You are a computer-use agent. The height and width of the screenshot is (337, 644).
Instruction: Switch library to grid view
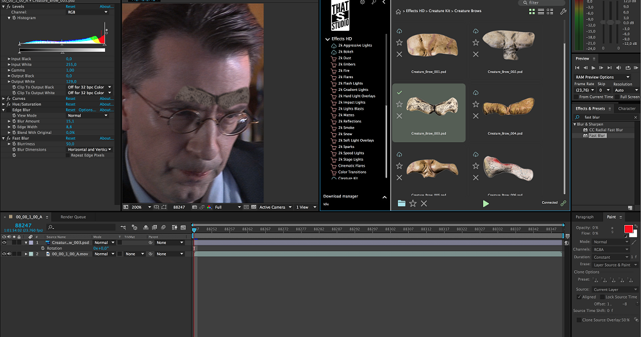click(x=532, y=12)
